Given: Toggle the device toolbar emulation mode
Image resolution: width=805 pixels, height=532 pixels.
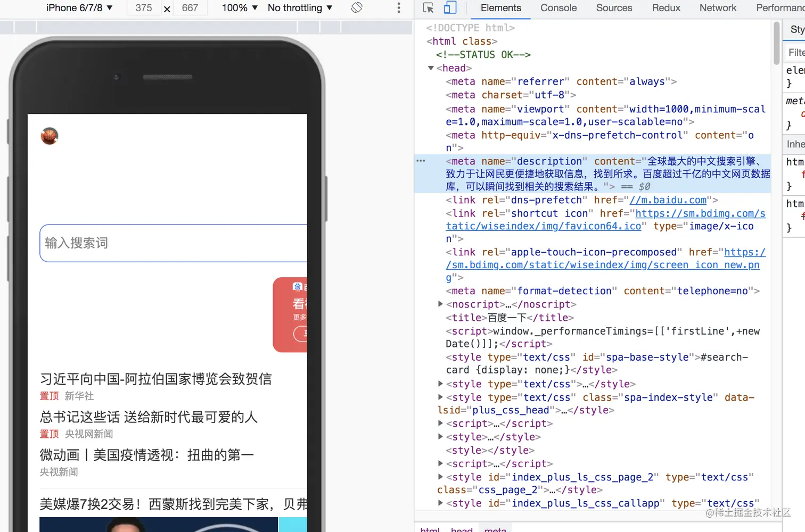Looking at the screenshot, I should point(450,7).
